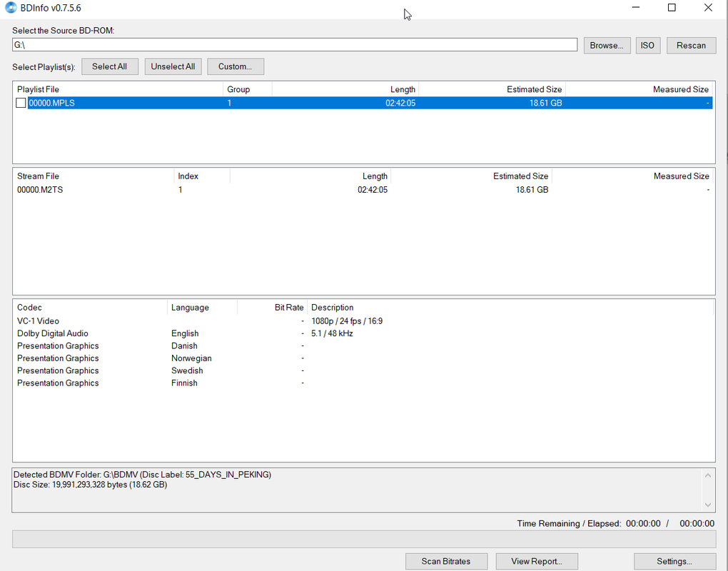
Task: Click log scrollbar down arrow
Action: point(708,505)
